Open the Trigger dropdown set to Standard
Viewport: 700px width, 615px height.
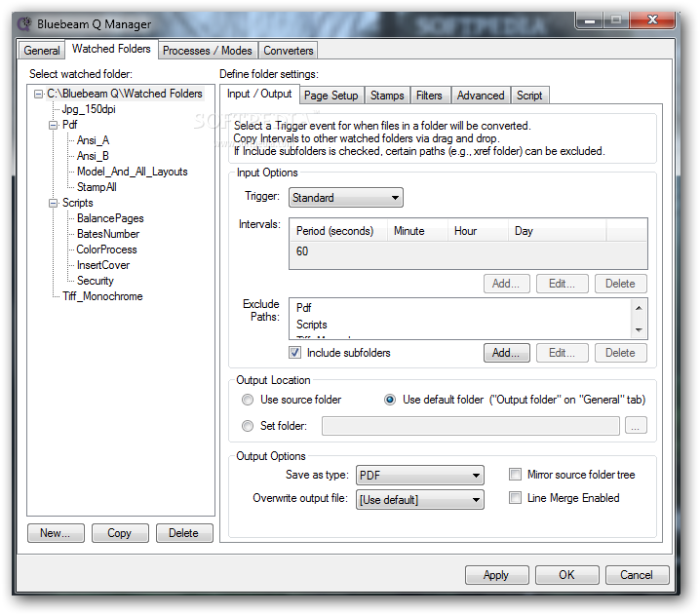tap(345, 197)
